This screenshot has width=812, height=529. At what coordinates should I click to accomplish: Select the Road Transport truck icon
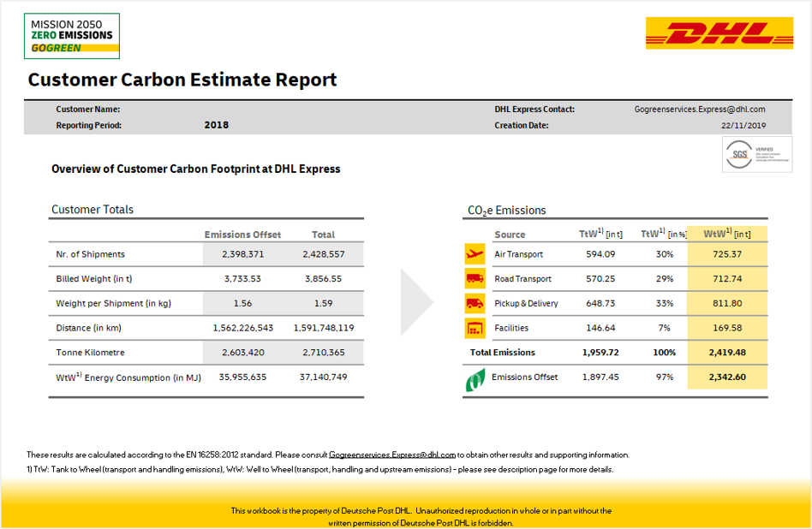pyautogui.click(x=475, y=278)
